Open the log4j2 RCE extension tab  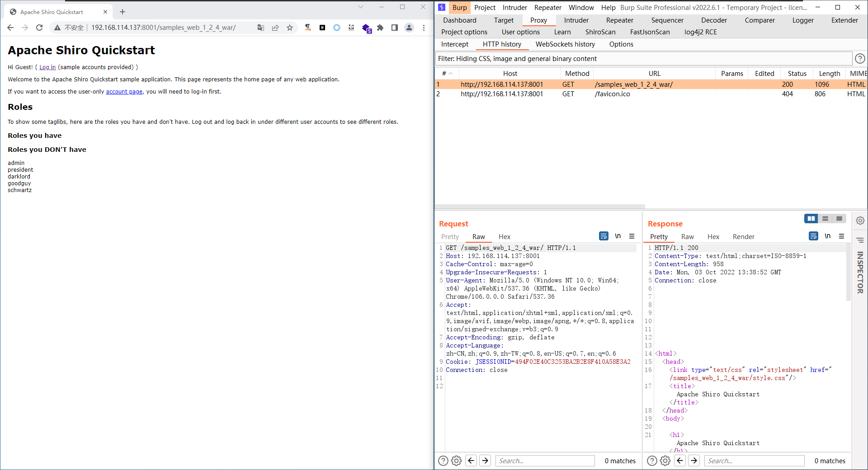[x=700, y=32]
